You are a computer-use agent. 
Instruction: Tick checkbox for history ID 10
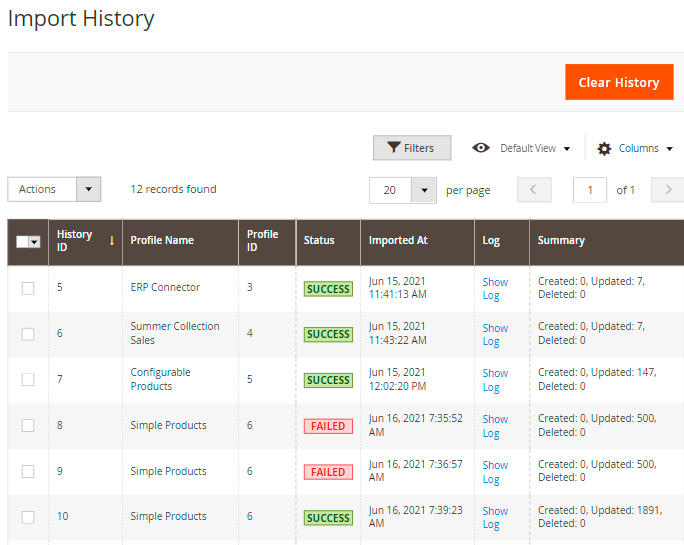28,517
